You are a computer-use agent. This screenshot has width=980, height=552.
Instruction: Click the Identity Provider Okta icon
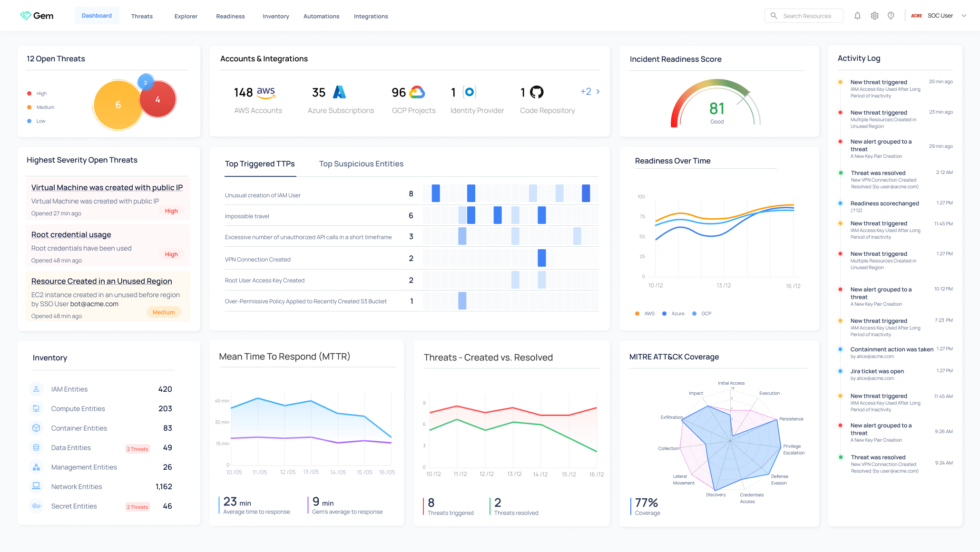(470, 92)
